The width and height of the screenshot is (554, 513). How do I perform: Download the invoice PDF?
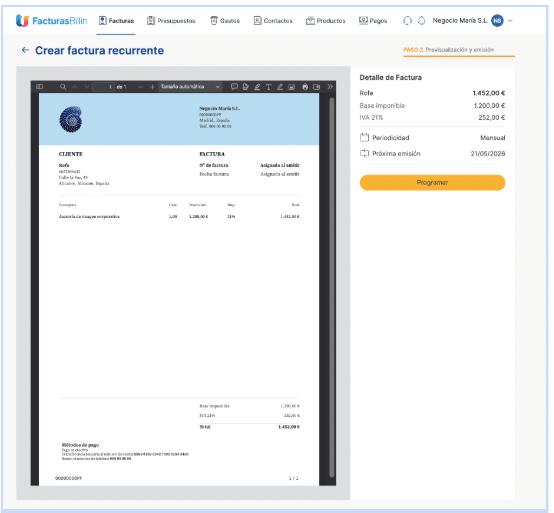tap(317, 87)
